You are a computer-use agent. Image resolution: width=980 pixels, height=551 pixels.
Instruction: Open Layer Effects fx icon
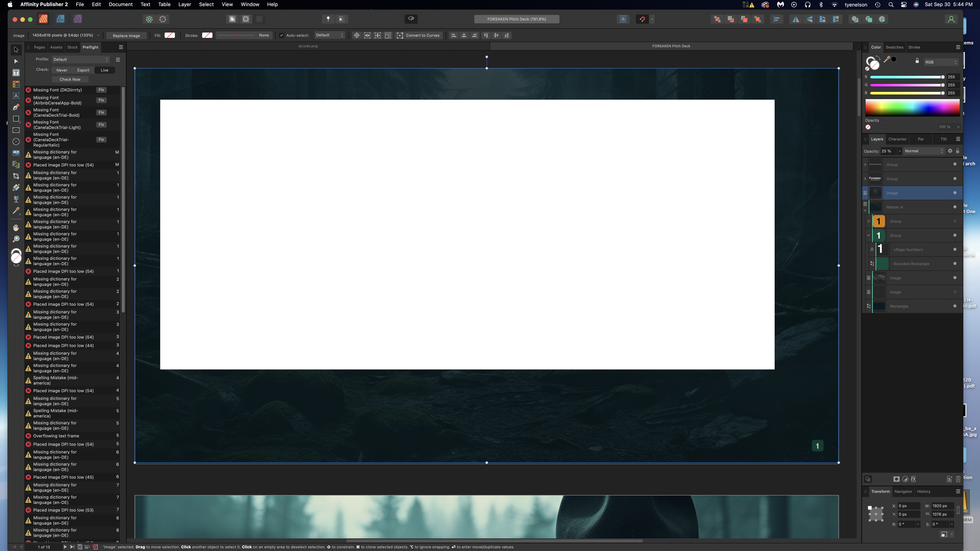coord(913,479)
